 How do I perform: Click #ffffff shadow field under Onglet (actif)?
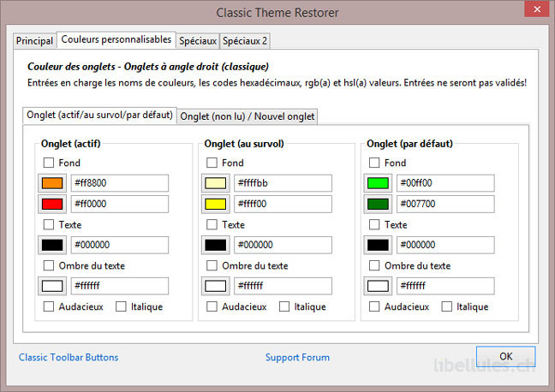120,286
